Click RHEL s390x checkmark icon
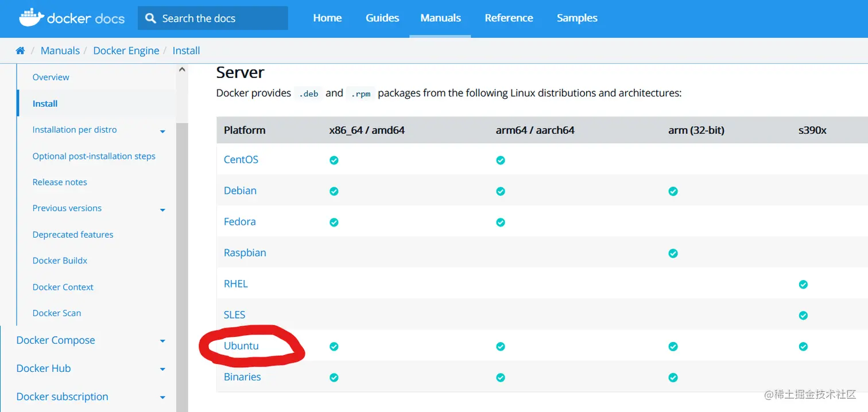The width and height of the screenshot is (868, 412). [804, 284]
